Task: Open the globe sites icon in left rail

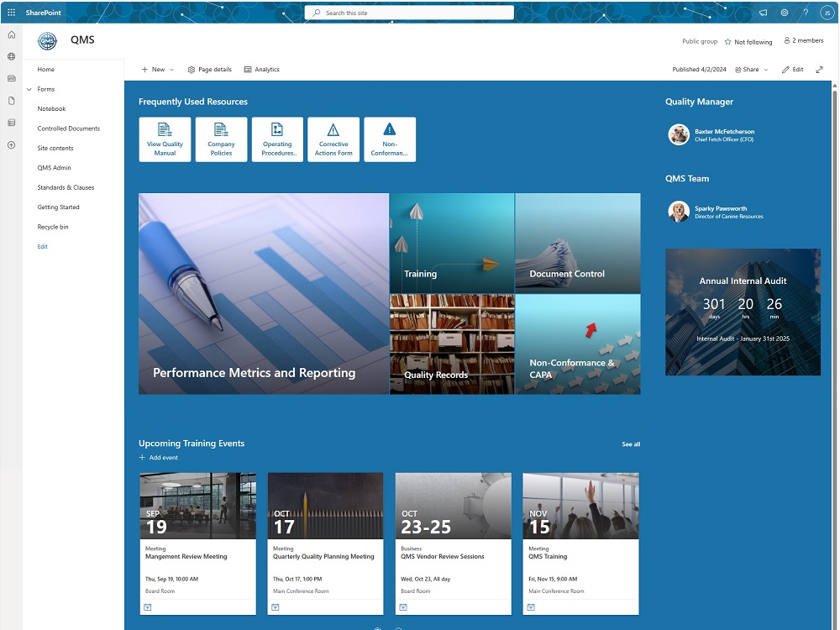Action: tap(11, 56)
